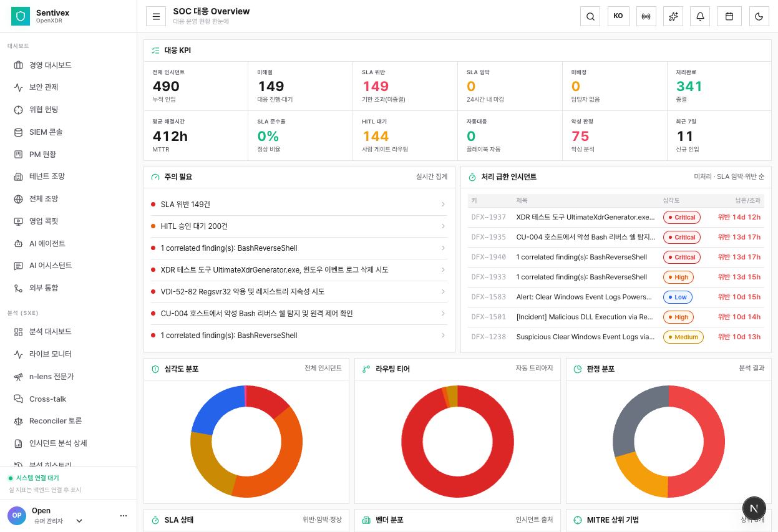Open 보안 관제 in sidebar
Image resolution: width=778 pixels, height=532 pixels.
tap(68, 87)
